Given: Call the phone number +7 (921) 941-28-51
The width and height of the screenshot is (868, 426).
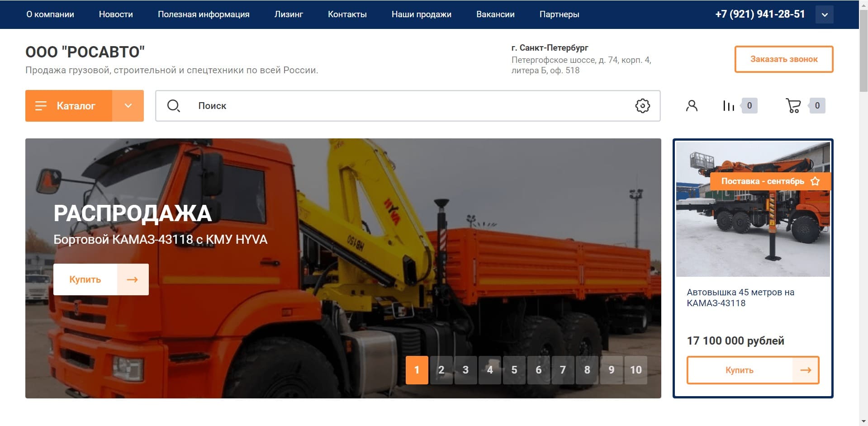Looking at the screenshot, I should pyautogui.click(x=760, y=14).
